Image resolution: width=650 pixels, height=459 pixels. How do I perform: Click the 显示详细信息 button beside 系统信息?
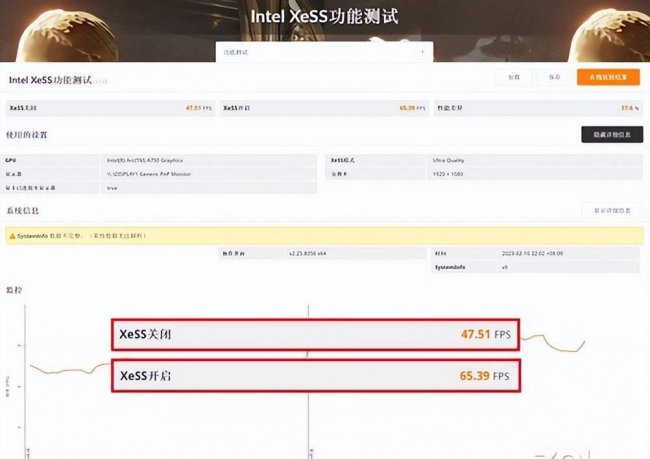tap(612, 211)
